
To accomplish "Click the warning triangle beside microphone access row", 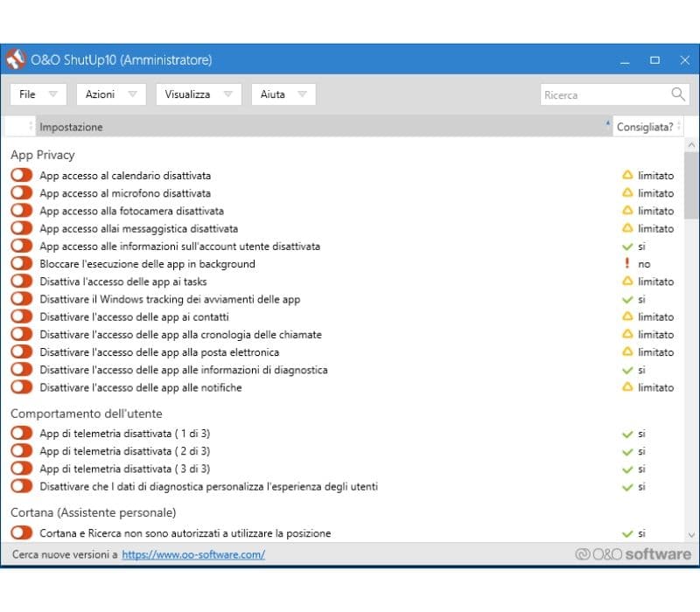I will coord(627,192).
